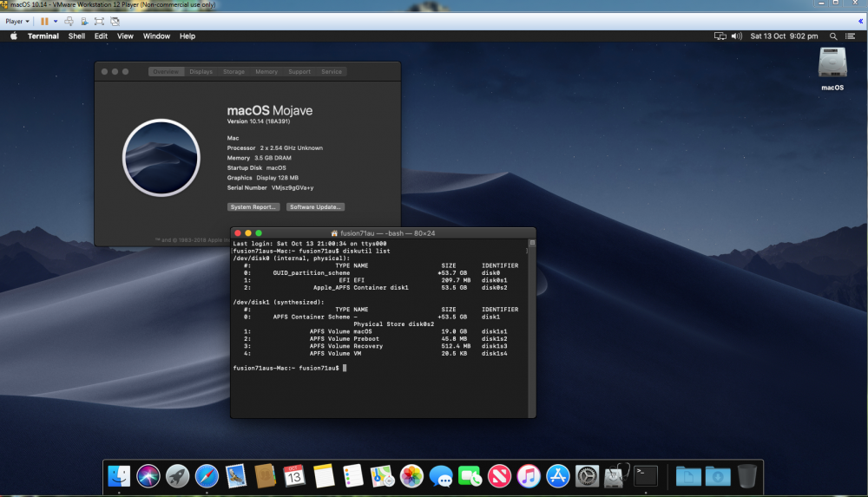
Task: Launch iTunes music icon
Action: click(x=529, y=476)
